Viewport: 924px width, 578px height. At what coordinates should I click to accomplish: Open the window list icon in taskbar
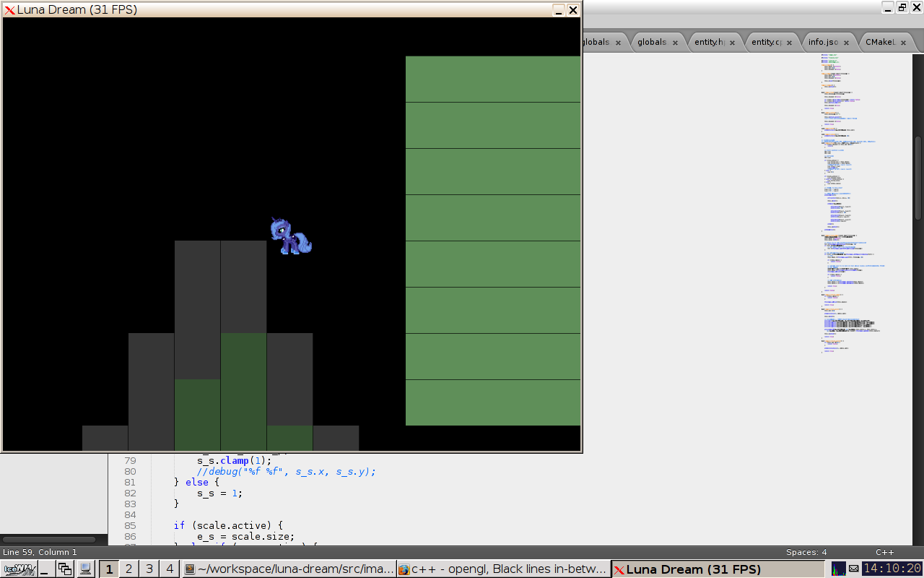click(x=65, y=569)
